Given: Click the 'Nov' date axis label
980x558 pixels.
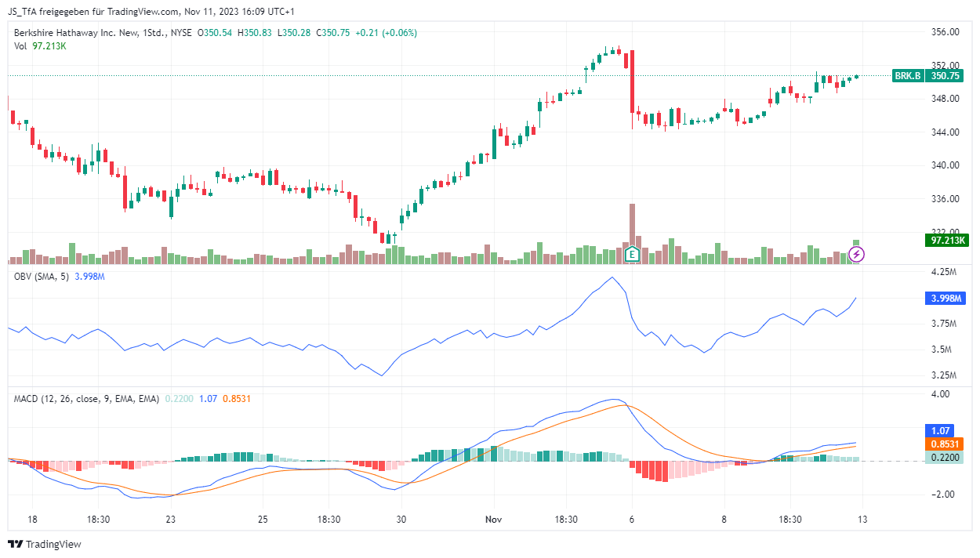Looking at the screenshot, I should point(493,519).
